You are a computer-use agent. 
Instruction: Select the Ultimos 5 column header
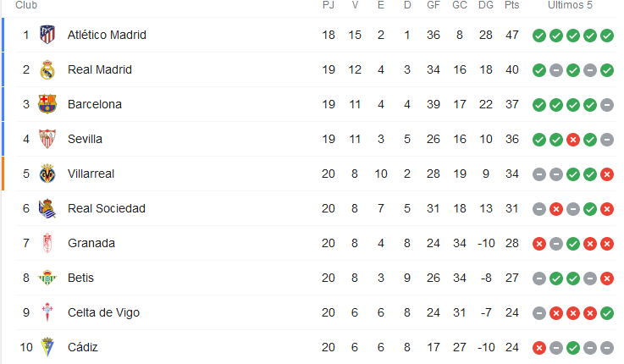[570, 5]
